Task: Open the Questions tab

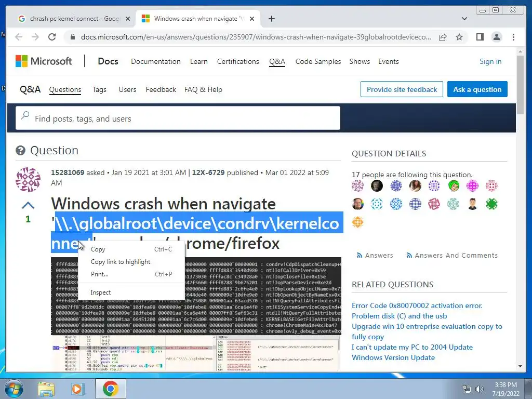Action: coord(65,89)
